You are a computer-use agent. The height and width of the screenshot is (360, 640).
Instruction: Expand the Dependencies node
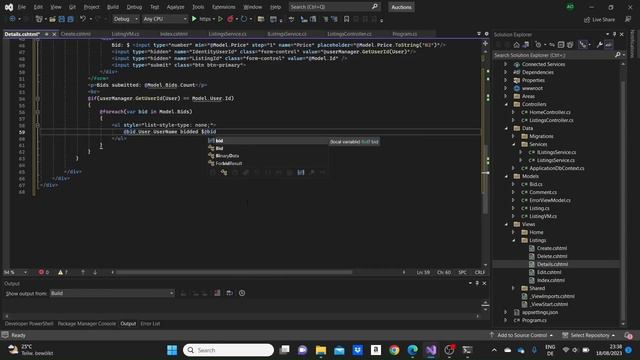pos(506,72)
